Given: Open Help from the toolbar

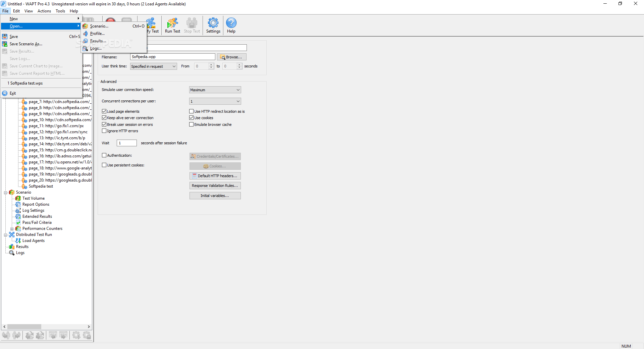Looking at the screenshot, I should 231,25.
